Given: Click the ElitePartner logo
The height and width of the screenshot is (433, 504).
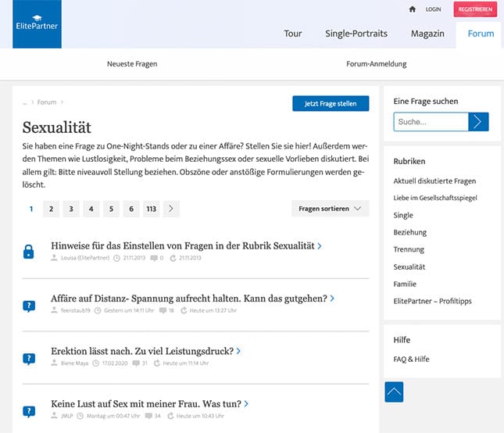Looking at the screenshot, I should (x=37, y=23).
